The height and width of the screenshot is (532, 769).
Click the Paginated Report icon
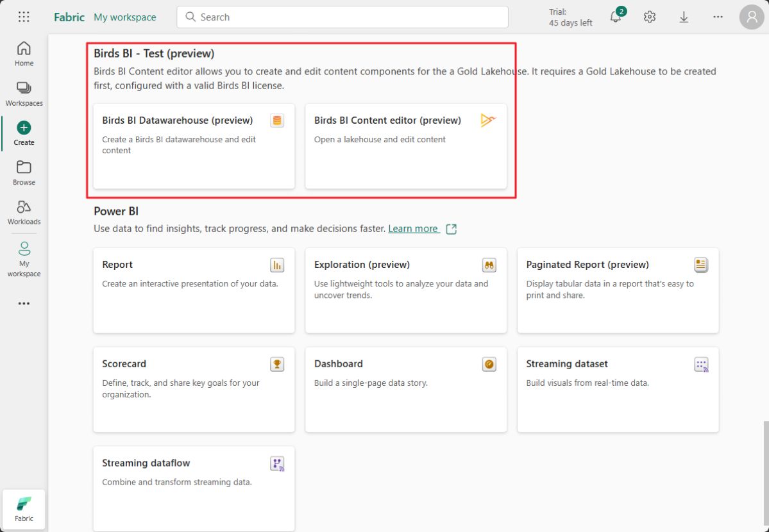pyautogui.click(x=701, y=265)
